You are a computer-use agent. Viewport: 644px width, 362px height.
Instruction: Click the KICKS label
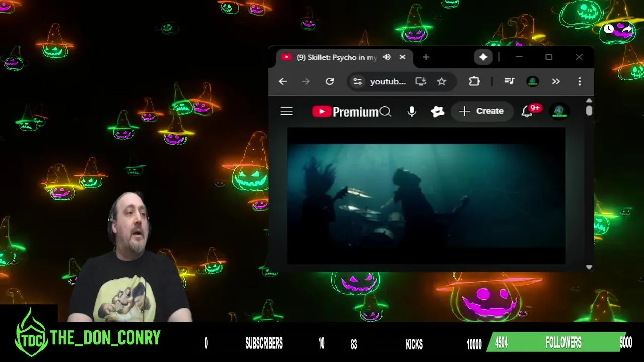coord(414,344)
